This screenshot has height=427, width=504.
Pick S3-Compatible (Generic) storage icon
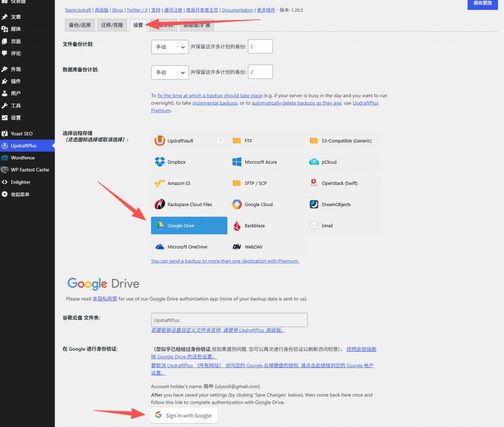(x=314, y=141)
